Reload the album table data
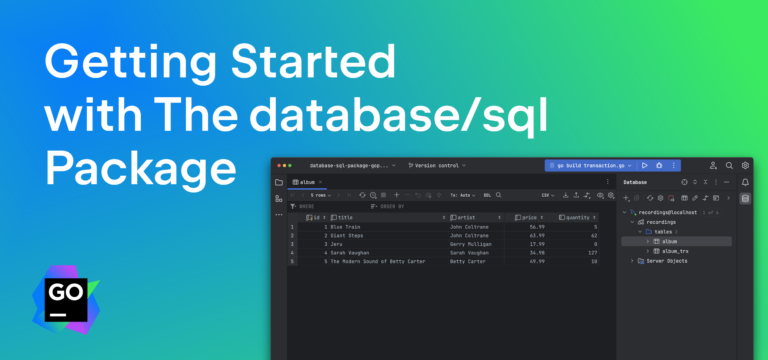Screen dimensions: 768x360 362,195
